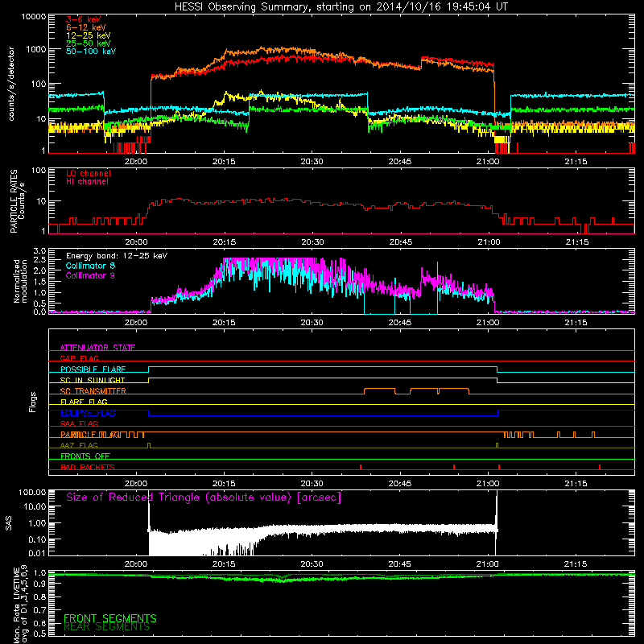Click the HI channel legend entry
This screenshot has height=644, width=644.
87,182
